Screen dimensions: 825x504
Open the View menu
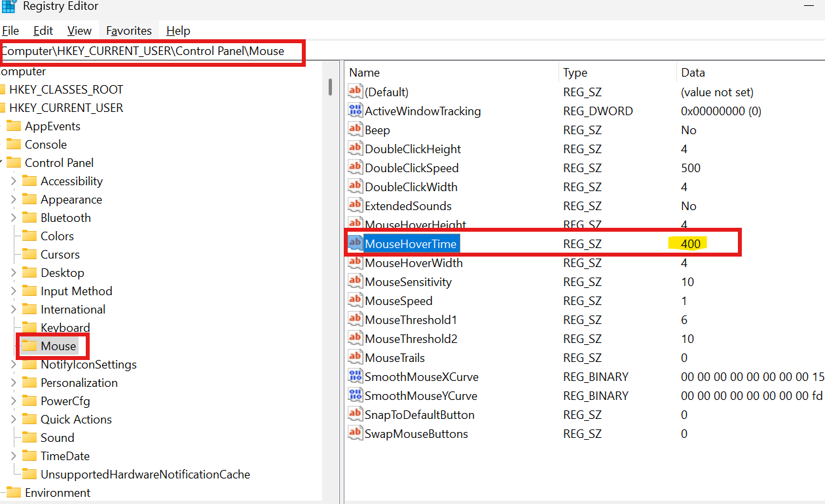click(x=79, y=31)
